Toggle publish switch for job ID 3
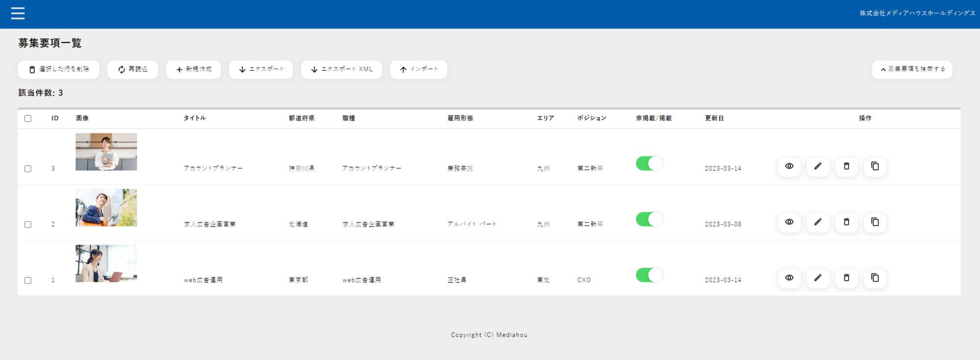Viewport: 980px width, 360px height. [x=649, y=163]
